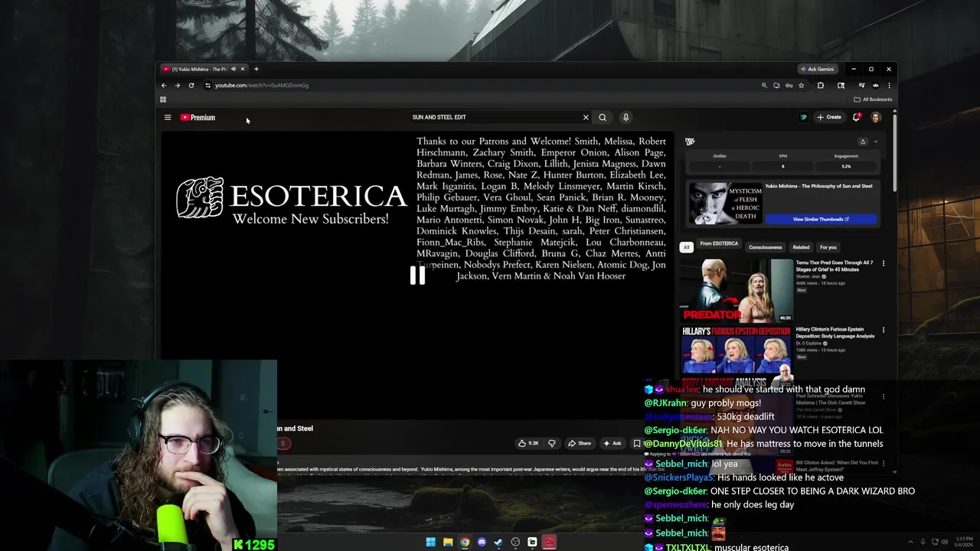
Task: Click the extension panel export icon
Action: pyautogui.click(x=863, y=142)
